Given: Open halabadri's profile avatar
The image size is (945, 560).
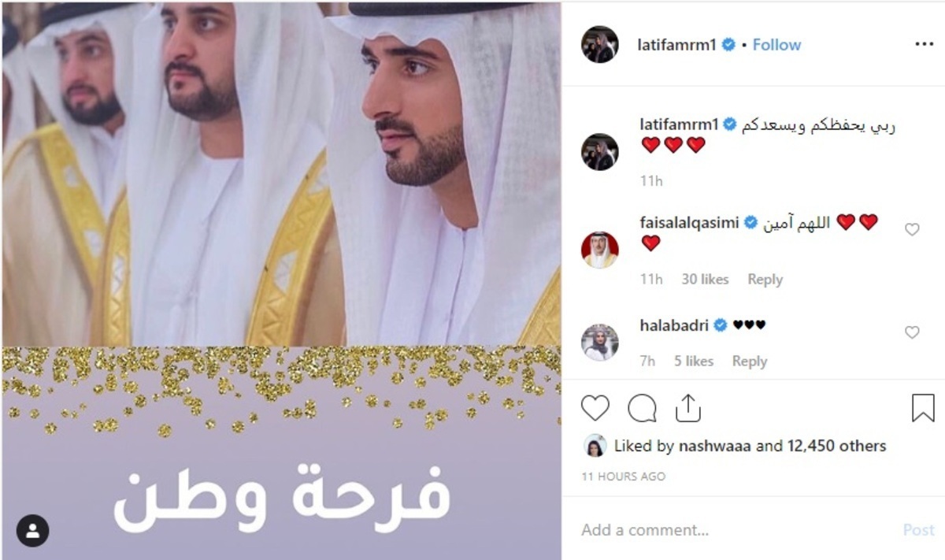Looking at the screenshot, I should pyautogui.click(x=600, y=343).
